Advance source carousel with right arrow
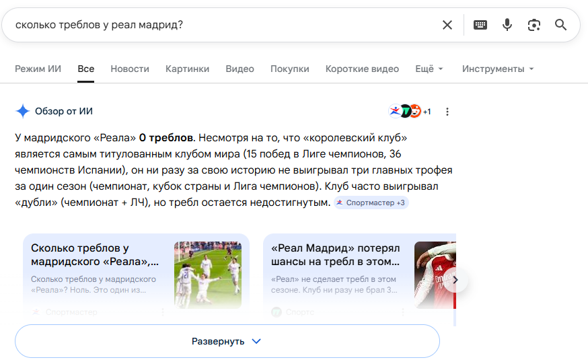 click(x=455, y=280)
